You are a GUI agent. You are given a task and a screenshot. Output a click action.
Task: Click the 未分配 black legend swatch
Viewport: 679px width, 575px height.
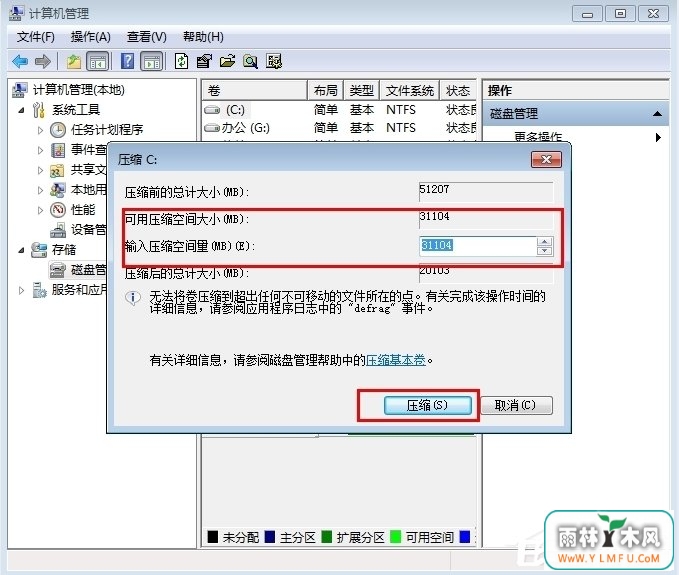[x=213, y=537]
